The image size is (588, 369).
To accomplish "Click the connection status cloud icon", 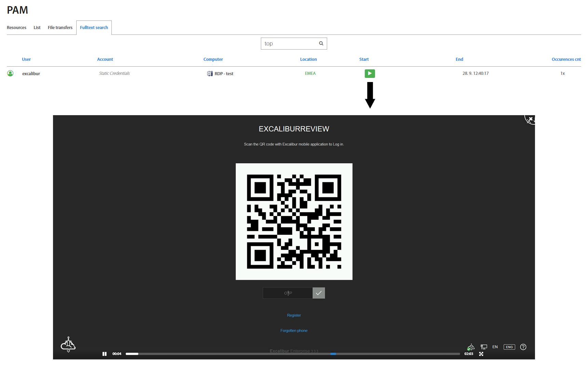I will coord(471,347).
